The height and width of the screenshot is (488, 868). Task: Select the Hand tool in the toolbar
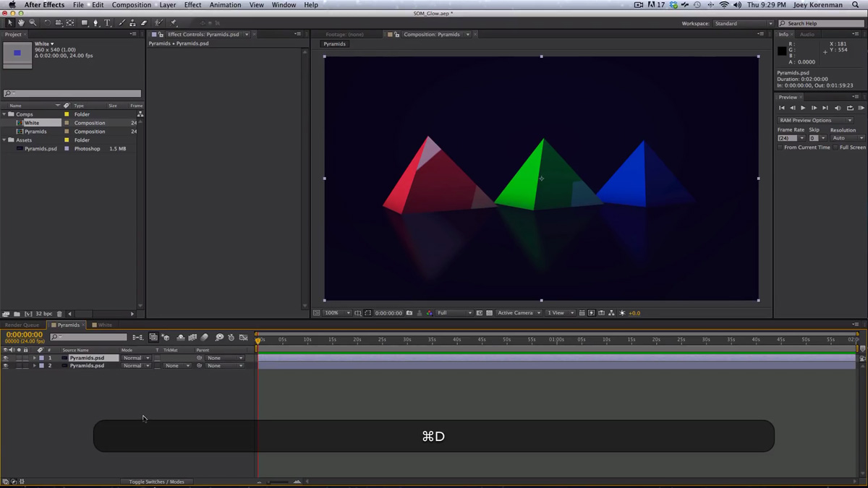[21, 22]
